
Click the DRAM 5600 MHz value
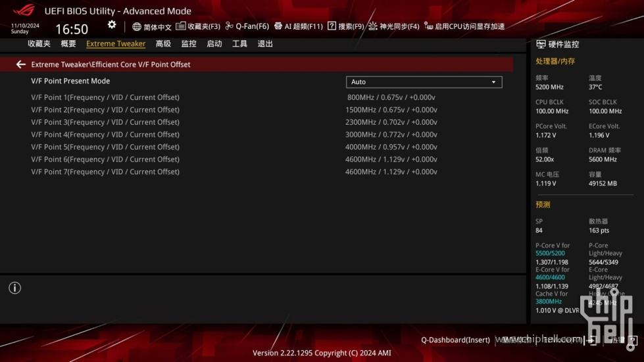603,160
